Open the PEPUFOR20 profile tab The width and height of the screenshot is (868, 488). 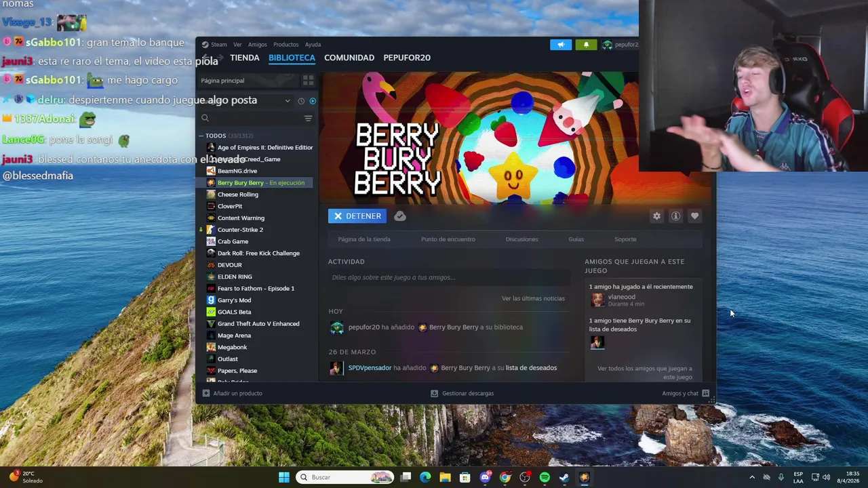point(407,58)
